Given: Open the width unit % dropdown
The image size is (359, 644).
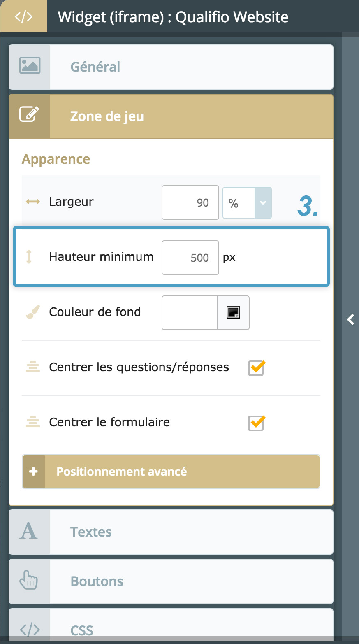Looking at the screenshot, I should click(x=247, y=202).
